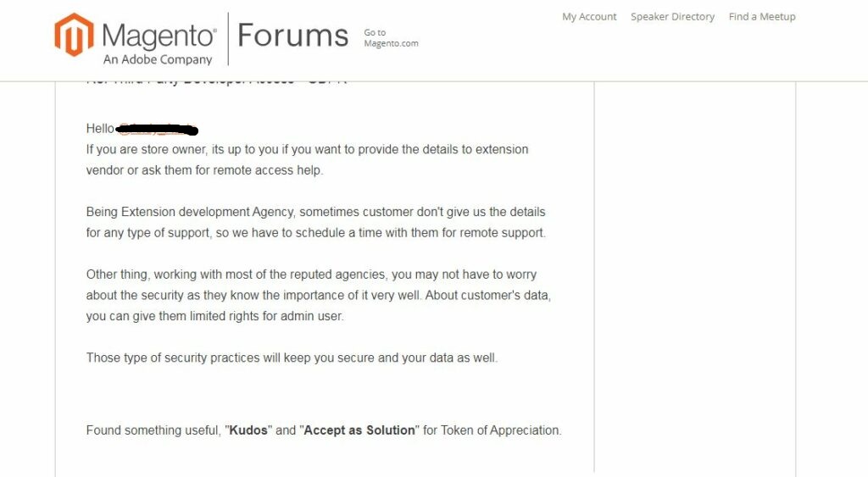Image resolution: width=868 pixels, height=477 pixels.
Task: Click the "If you are store owner" paragraph
Action: tap(307, 159)
